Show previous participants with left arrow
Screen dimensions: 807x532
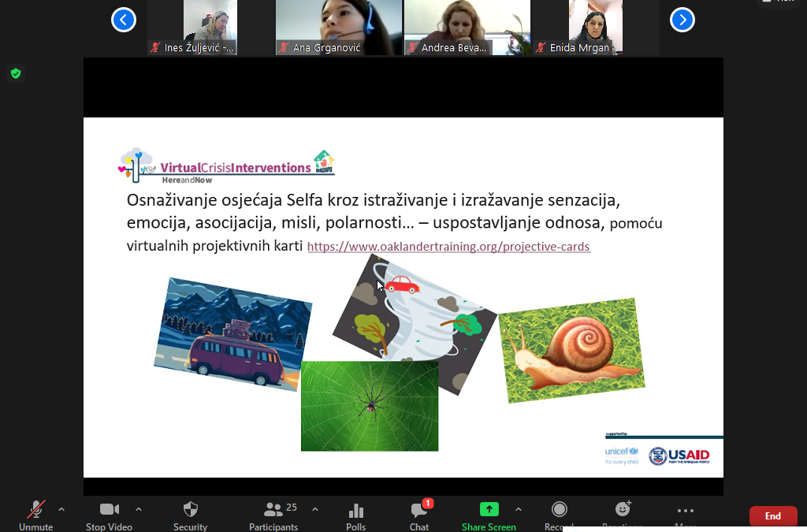(x=124, y=20)
